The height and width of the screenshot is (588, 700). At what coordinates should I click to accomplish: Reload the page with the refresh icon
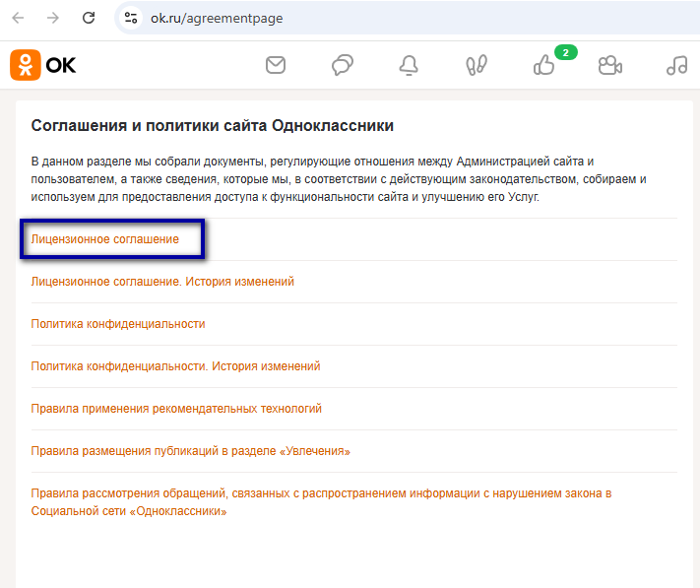[89, 18]
